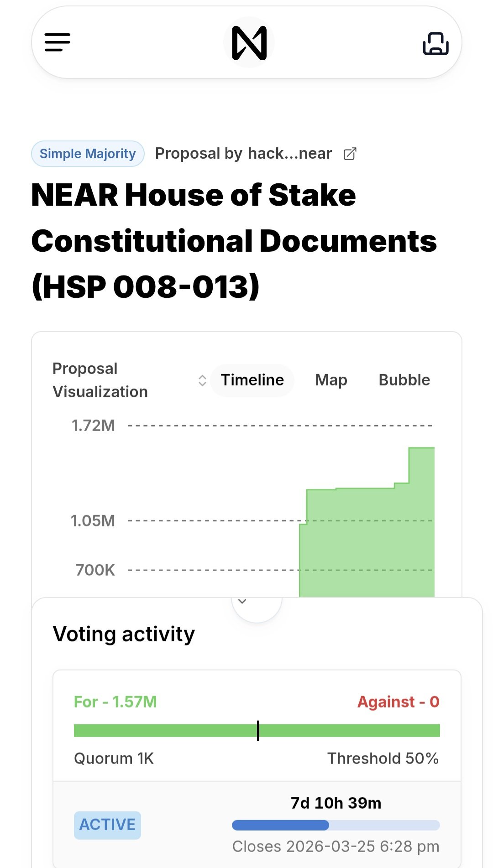Click external link icon beside proposer name
The width and height of the screenshot is (493, 868).
(350, 154)
